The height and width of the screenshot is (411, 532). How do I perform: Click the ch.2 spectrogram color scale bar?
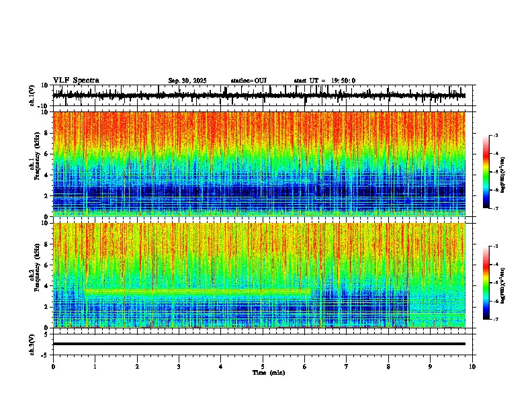click(x=486, y=283)
